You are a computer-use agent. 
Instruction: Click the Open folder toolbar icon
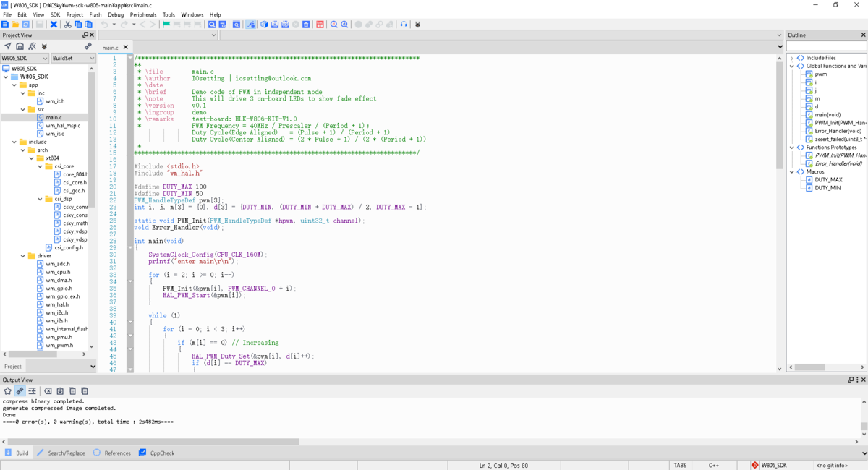coord(15,25)
